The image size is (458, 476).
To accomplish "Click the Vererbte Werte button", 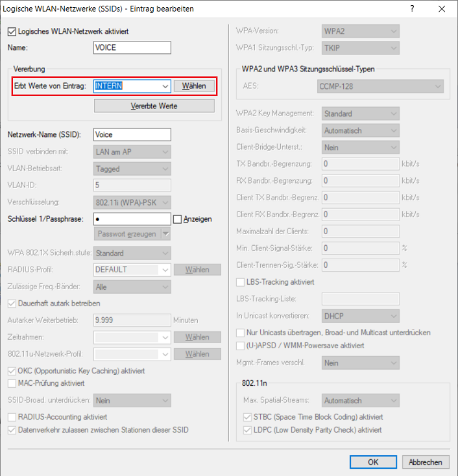I will click(x=154, y=106).
